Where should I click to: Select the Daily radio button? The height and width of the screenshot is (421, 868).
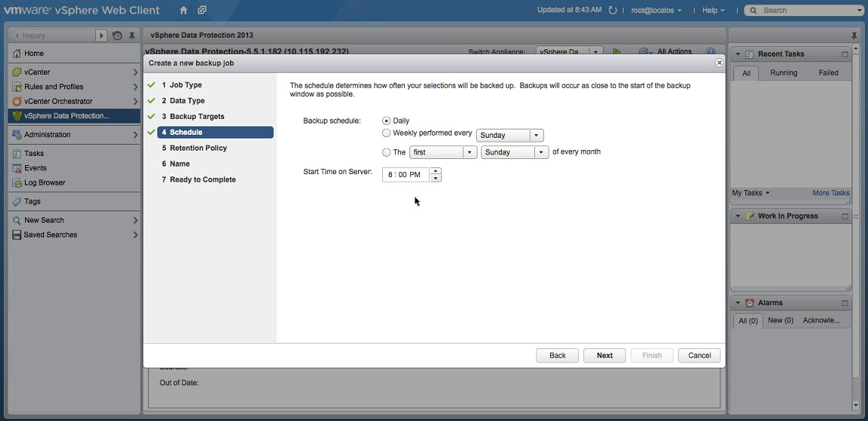tap(387, 120)
